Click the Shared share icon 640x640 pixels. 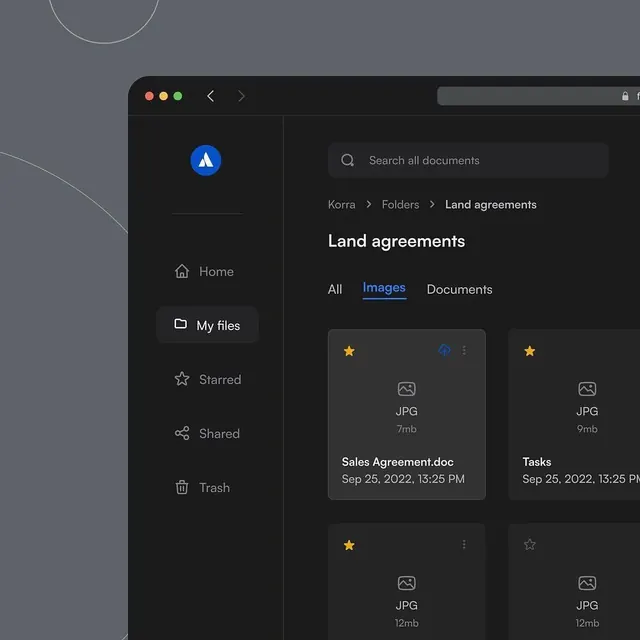(x=182, y=433)
